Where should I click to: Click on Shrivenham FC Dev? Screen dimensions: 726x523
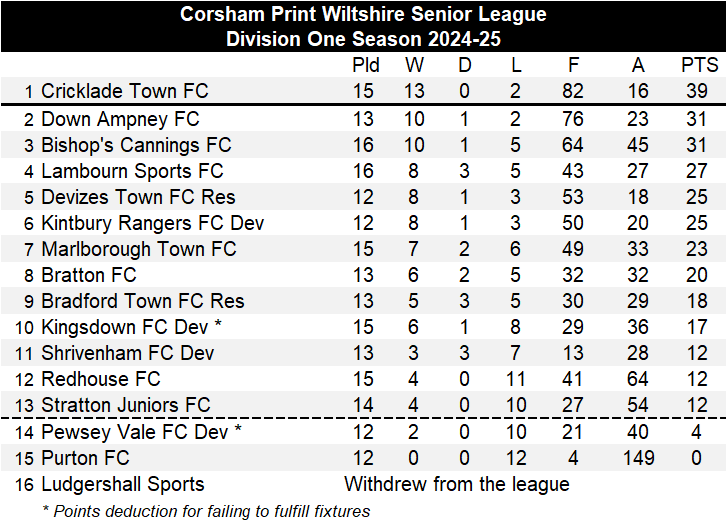127,353
